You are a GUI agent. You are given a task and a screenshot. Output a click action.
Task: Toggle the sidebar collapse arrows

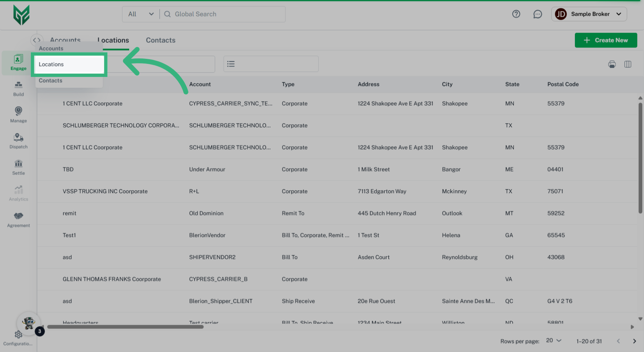tap(37, 40)
